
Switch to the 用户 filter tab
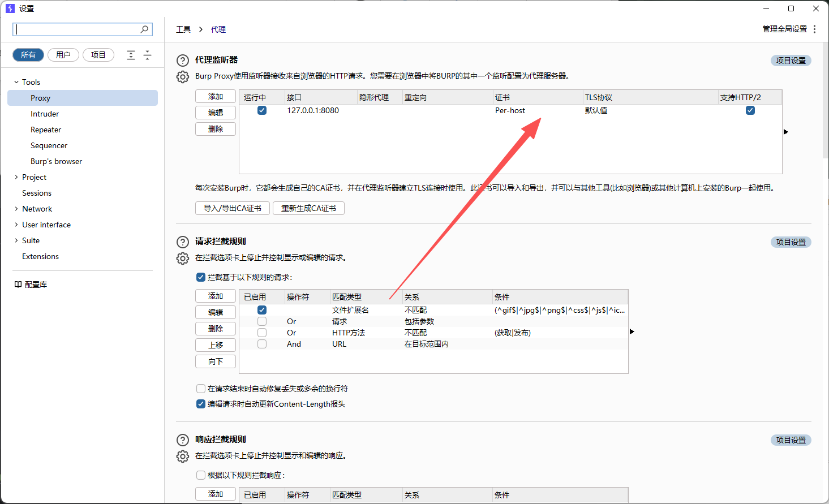pos(63,54)
